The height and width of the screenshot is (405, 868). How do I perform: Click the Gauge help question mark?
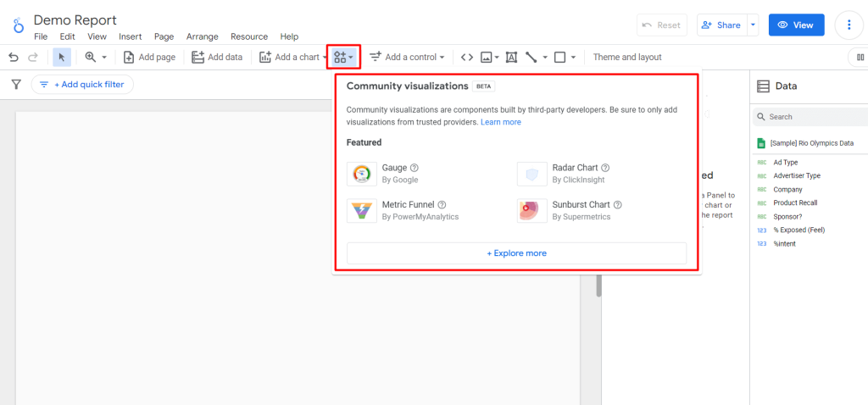(415, 168)
